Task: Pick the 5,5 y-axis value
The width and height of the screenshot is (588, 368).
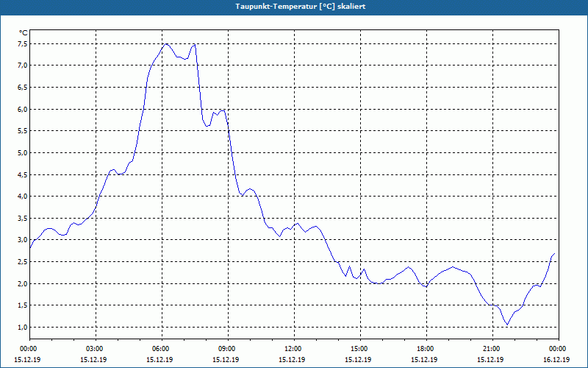Action: (x=23, y=131)
